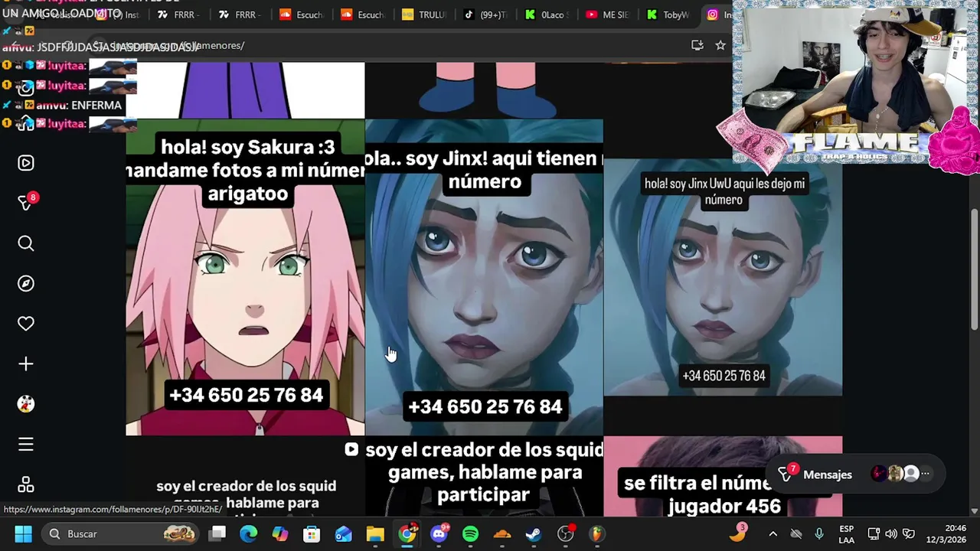Screen dimensions: 980x551
Task: Open the 'hola! soy Sakura :3' post
Action: 245,278
